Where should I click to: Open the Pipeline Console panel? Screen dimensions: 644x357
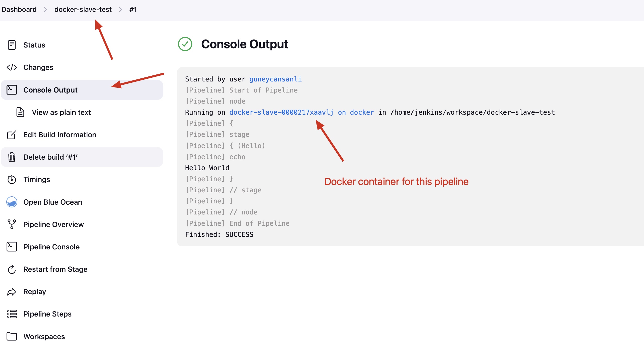[x=51, y=246]
